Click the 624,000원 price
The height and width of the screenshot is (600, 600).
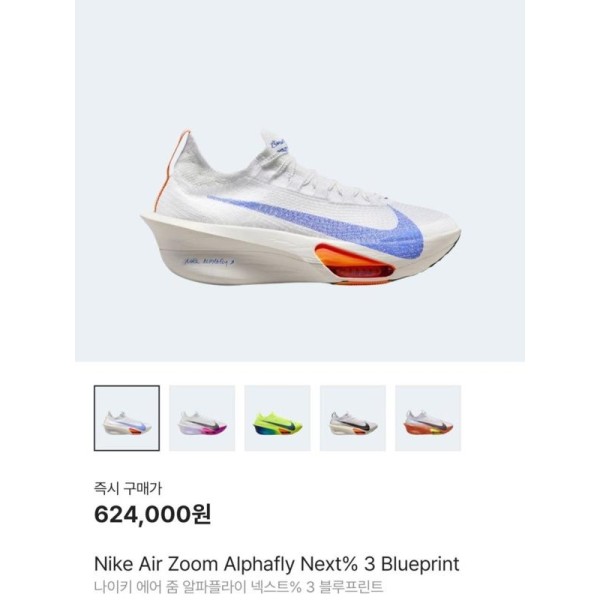tap(152, 515)
